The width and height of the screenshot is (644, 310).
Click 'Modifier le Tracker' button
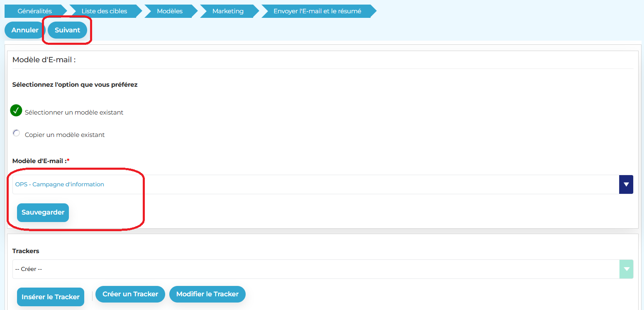pyautogui.click(x=207, y=294)
